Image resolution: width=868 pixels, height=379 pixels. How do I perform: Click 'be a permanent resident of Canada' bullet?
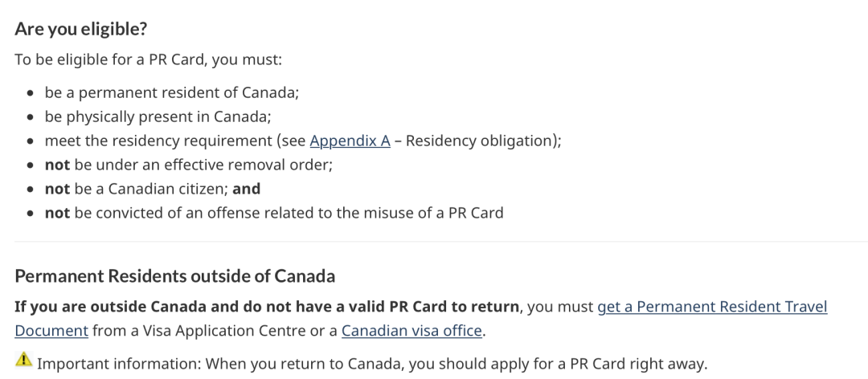coord(172,92)
